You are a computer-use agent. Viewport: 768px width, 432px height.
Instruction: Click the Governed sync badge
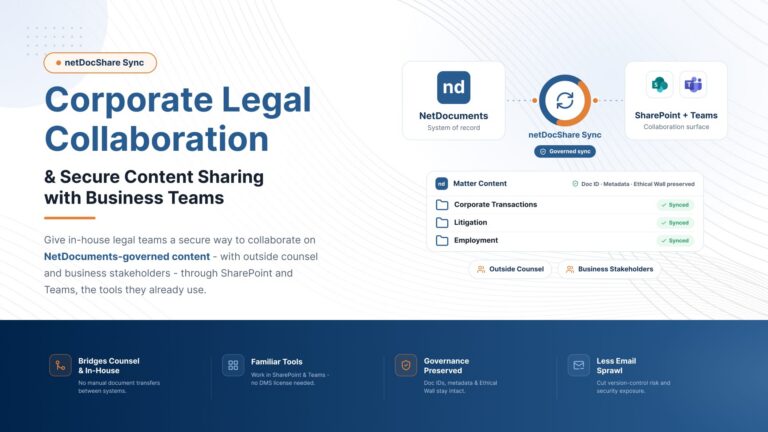point(565,152)
